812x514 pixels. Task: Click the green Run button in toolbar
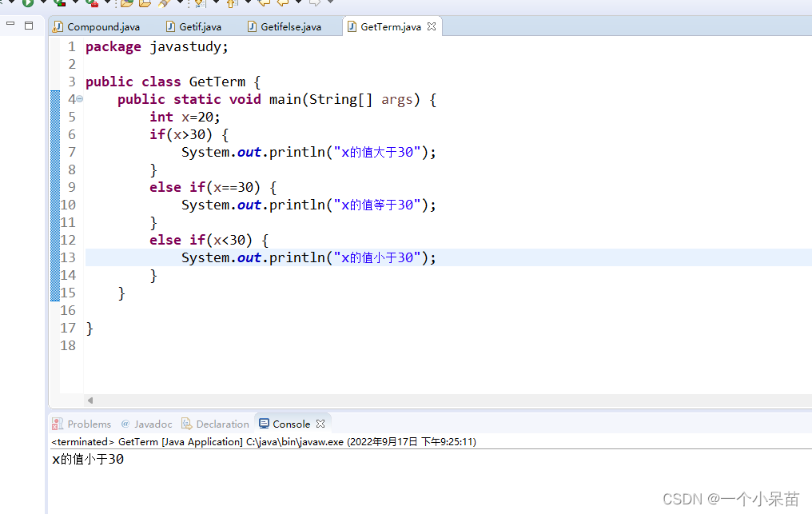point(28,2)
